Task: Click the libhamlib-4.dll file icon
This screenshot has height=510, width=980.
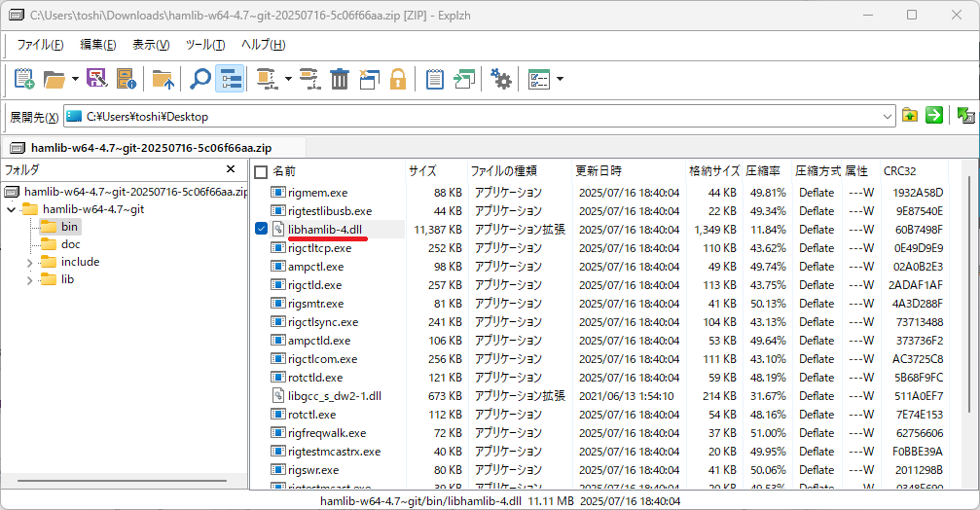Action: click(278, 230)
